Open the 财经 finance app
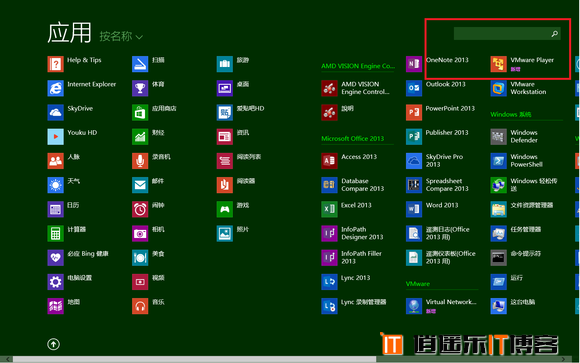Image resolution: width=580 pixels, height=363 pixels. coord(148,137)
